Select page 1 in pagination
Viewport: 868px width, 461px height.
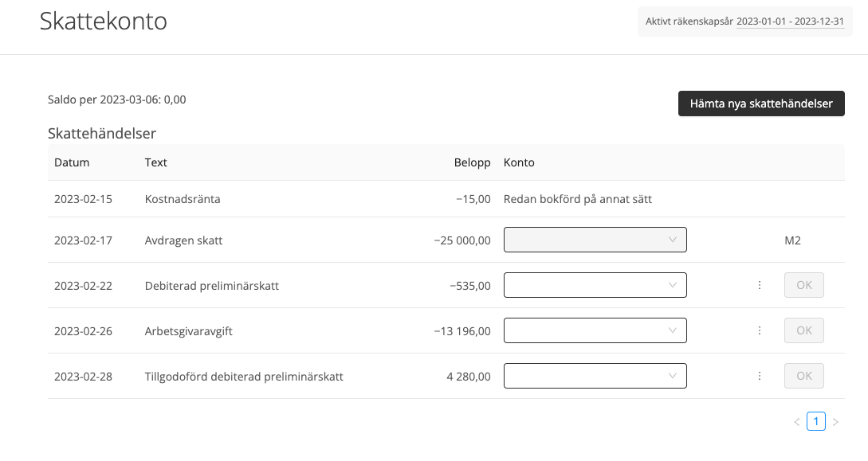click(x=816, y=421)
